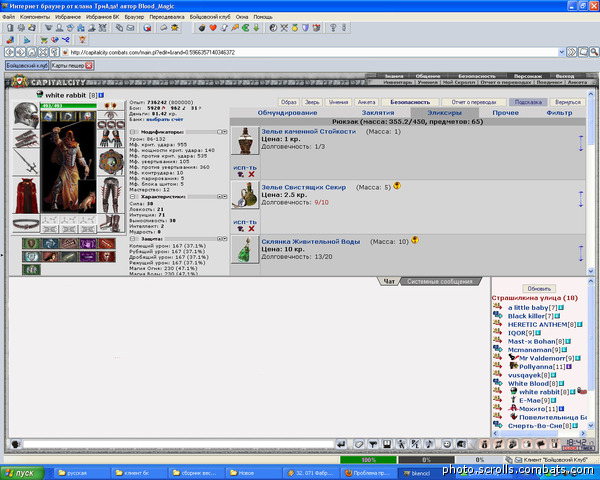Click move arrows for Склянка Живительной Воды

(581, 254)
